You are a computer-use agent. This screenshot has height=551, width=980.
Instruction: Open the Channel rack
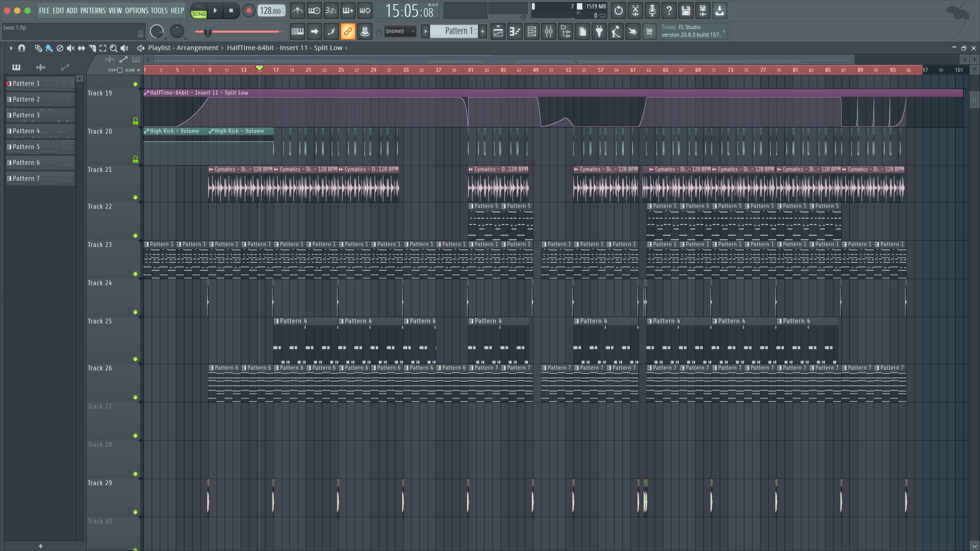532,32
